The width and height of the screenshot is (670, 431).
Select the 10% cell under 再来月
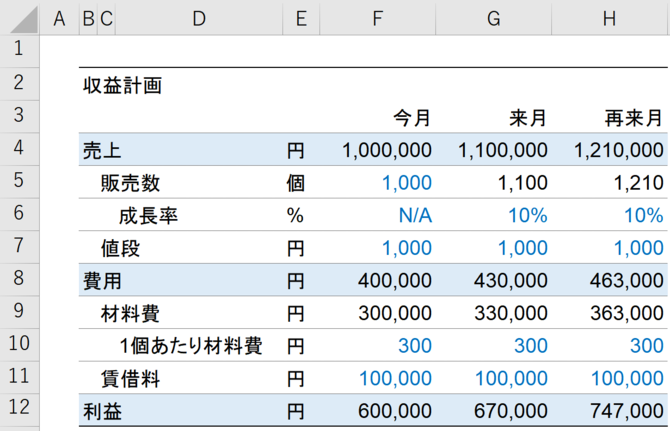click(610, 214)
